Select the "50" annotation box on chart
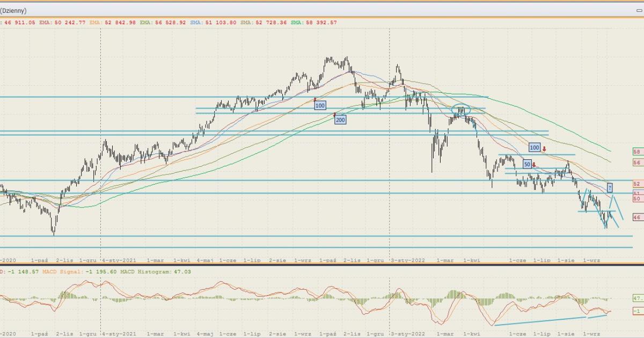The height and width of the screenshot is (338, 644). 527,164
